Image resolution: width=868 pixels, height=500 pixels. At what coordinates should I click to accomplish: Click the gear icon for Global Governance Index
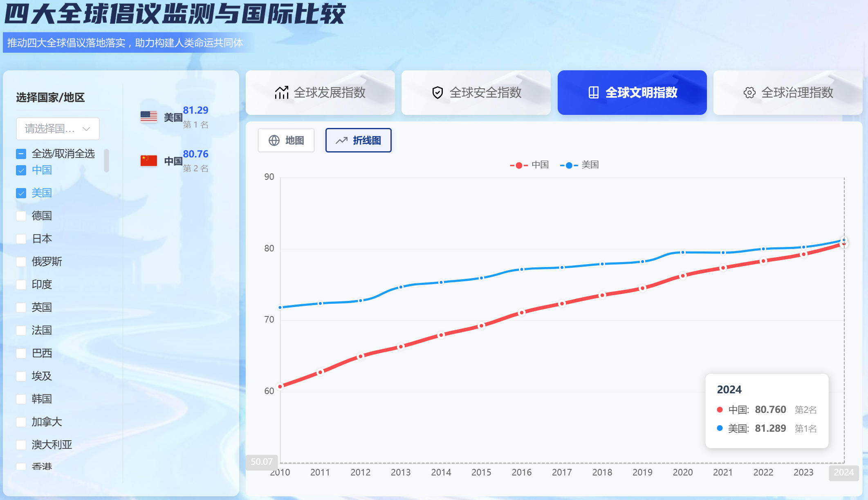pos(749,93)
